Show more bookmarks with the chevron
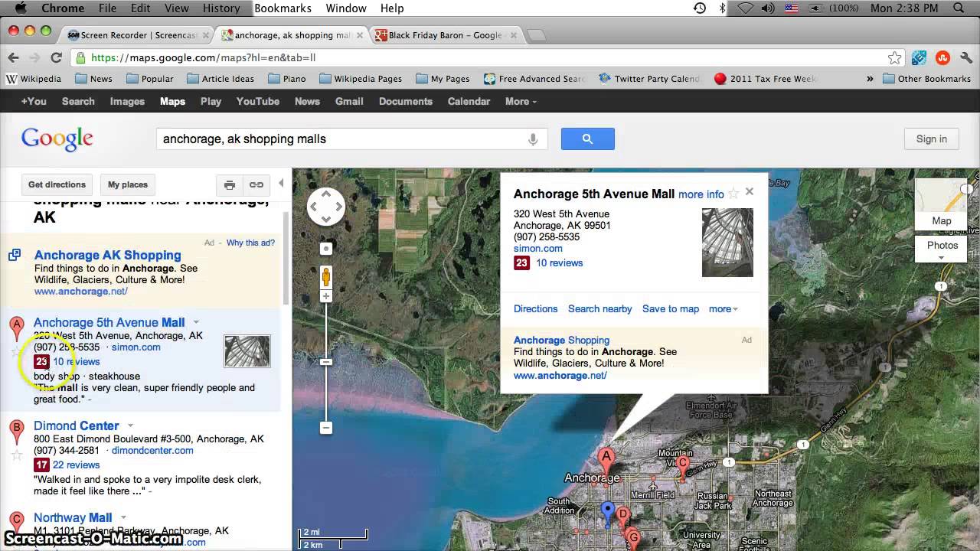The image size is (980, 551). click(x=870, y=79)
